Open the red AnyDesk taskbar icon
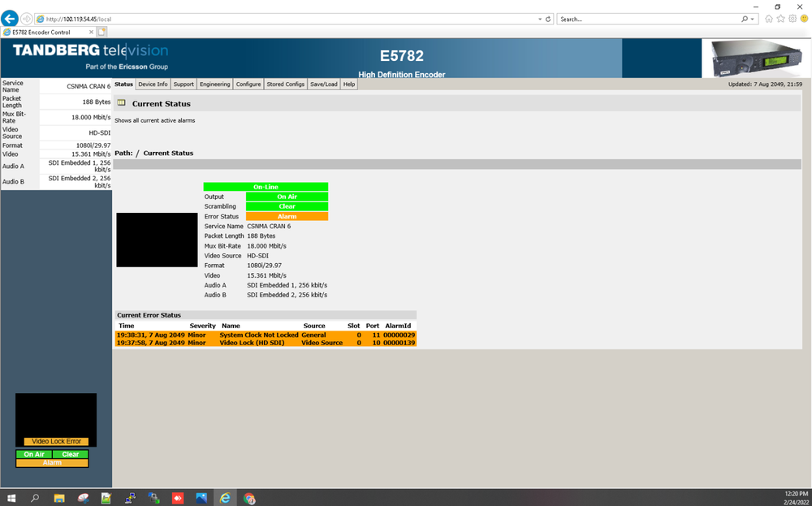 tap(178, 498)
